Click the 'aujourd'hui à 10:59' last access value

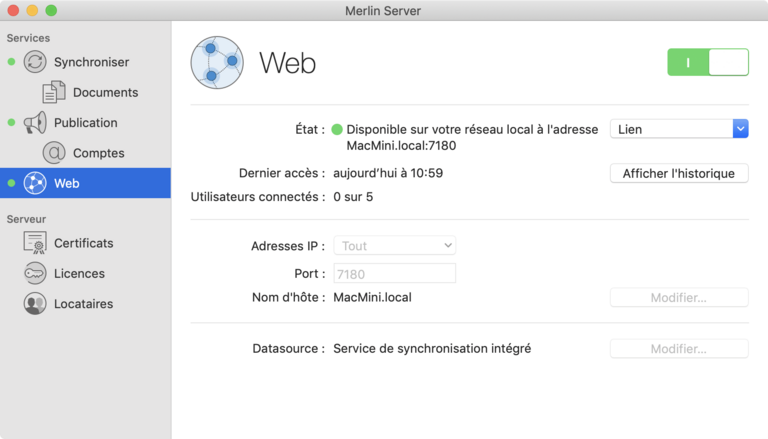pyautogui.click(x=388, y=173)
